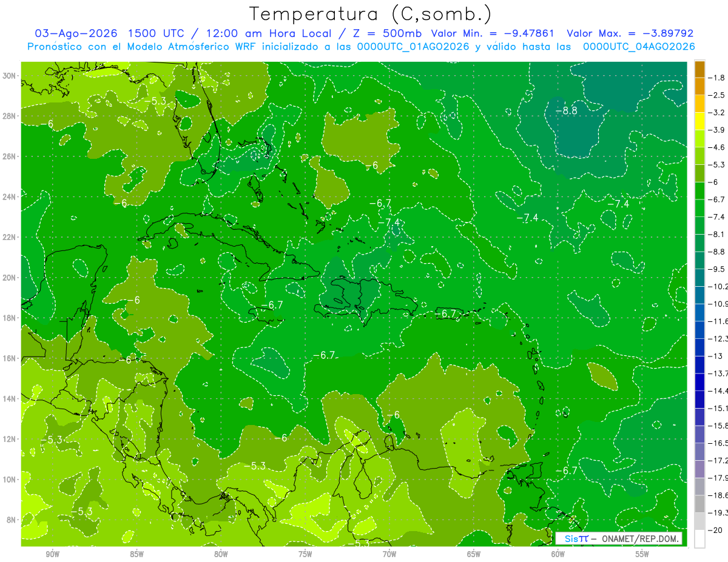Select the colorbar swatch between -10.9 and -11.6
The image size is (728, 562).
(699, 312)
